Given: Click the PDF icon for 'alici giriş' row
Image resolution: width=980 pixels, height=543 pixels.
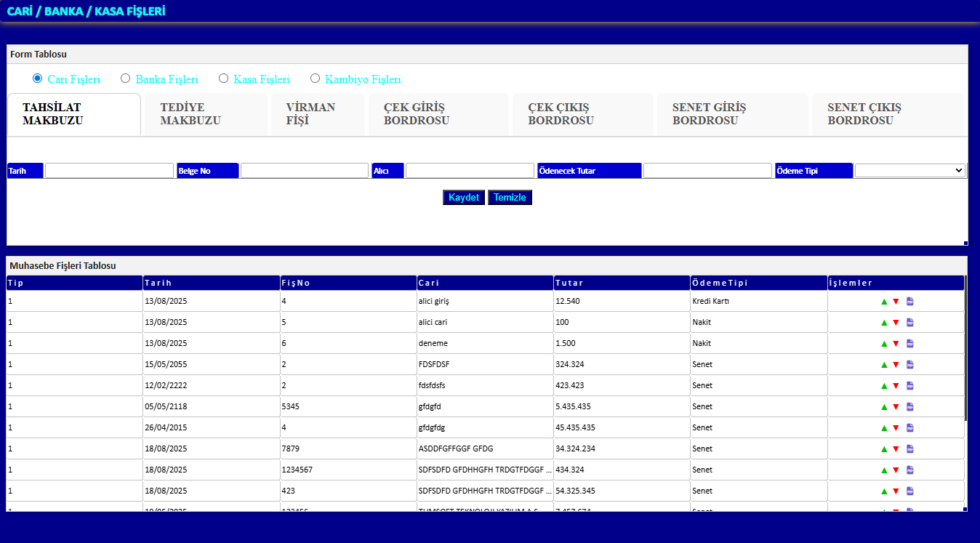Looking at the screenshot, I should [909, 302].
